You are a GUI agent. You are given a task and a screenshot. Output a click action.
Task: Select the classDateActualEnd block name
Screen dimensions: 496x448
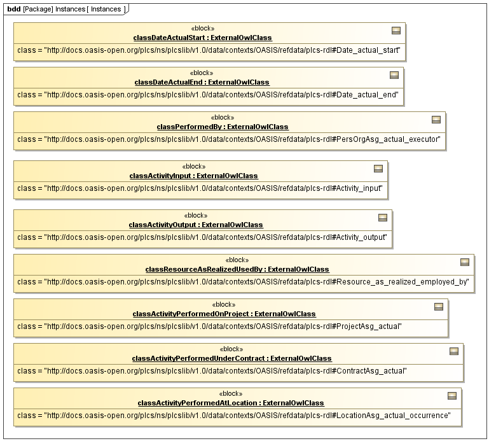point(202,83)
